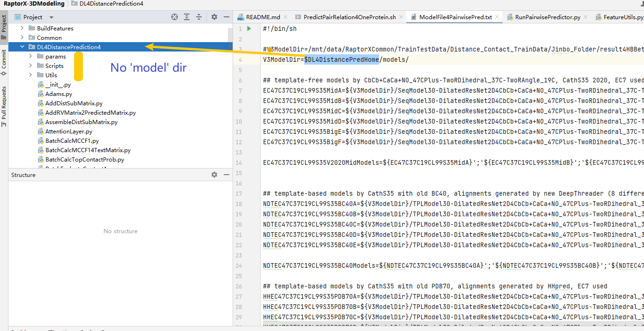Run the script via the green gutter arrow
Screen dimensions: 644x331
[249, 29]
